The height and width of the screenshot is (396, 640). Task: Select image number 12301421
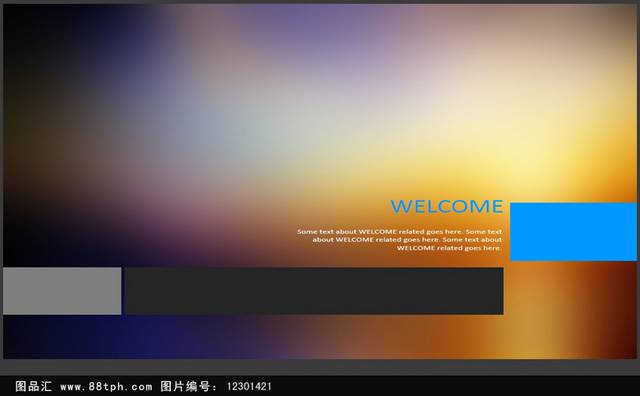pos(249,386)
